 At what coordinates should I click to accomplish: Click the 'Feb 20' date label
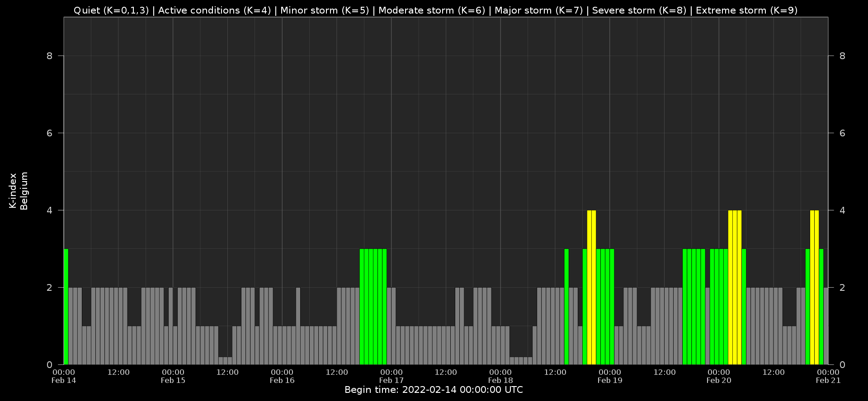(719, 380)
